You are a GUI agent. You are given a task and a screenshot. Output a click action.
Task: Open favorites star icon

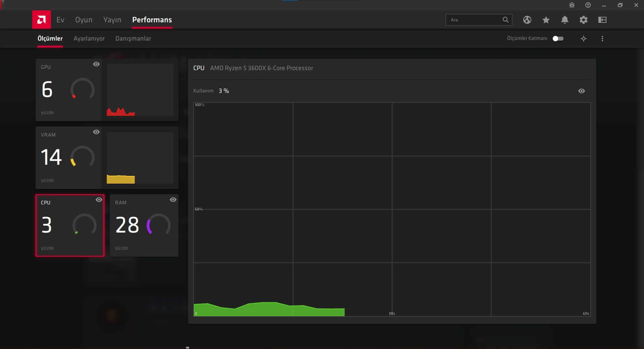click(x=546, y=20)
